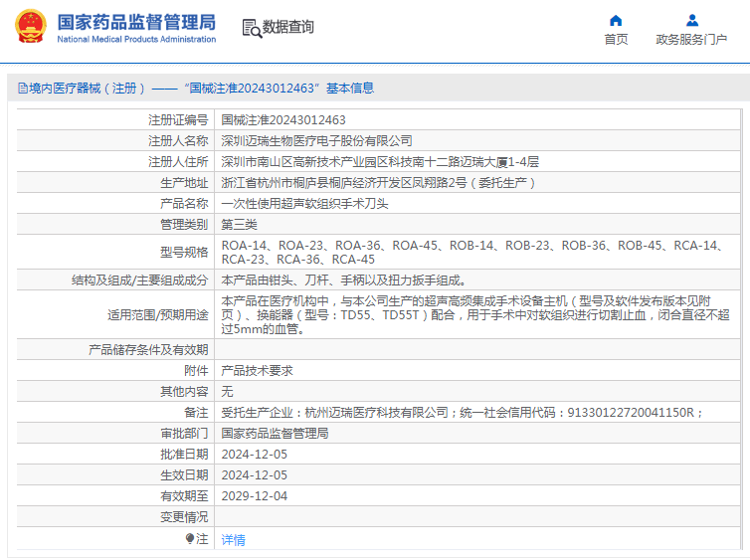Click the 国家药品监督管理局 site title
This screenshot has height=560, width=750.
click(136, 22)
